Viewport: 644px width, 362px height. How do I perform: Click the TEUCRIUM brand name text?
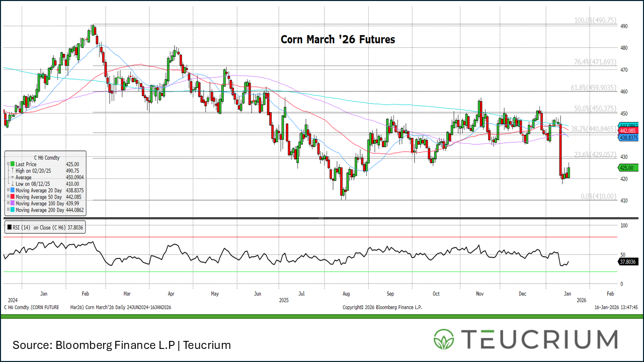[x=537, y=339]
